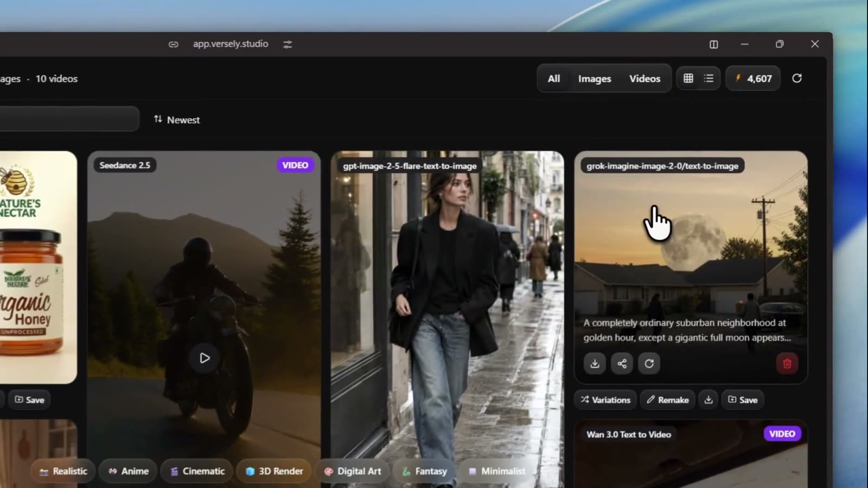Screen dimensions: 868x488
Task: Delete the suburban moon image
Action: coord(787,363)
